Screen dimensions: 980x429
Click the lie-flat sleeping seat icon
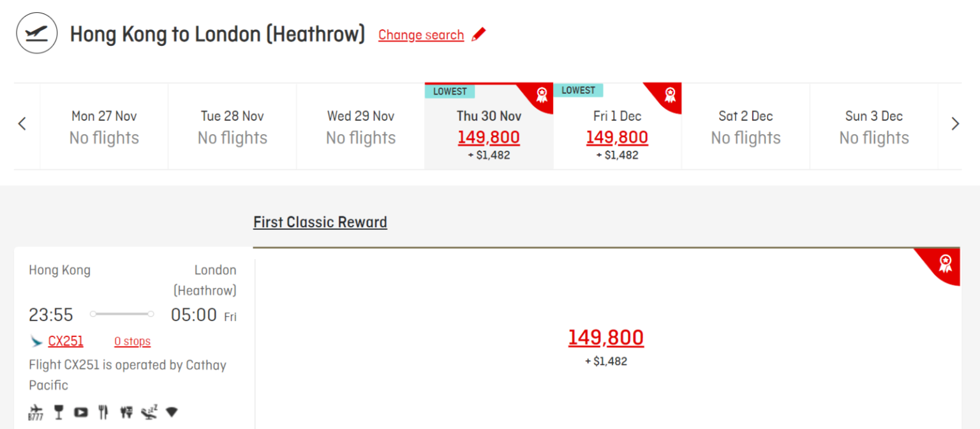tap(150, 412)
